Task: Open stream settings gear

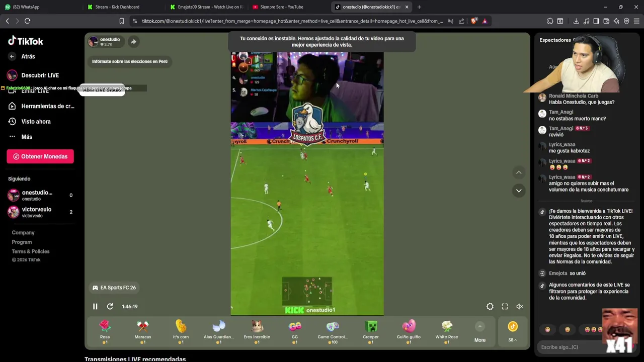Action: tap(490, 306)
